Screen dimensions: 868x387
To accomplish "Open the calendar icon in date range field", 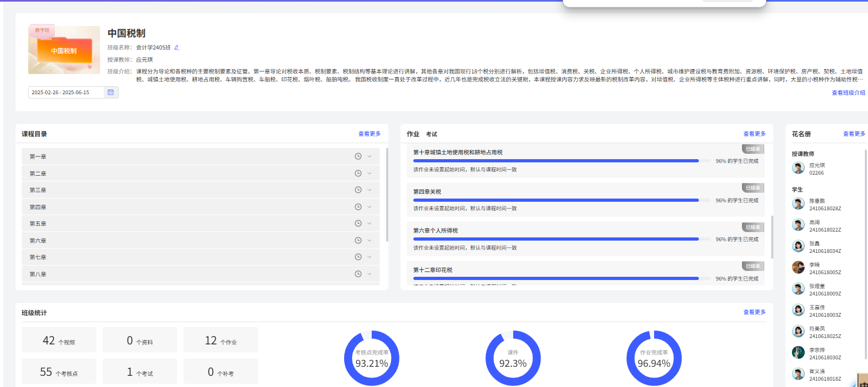I will coord(111,92).
